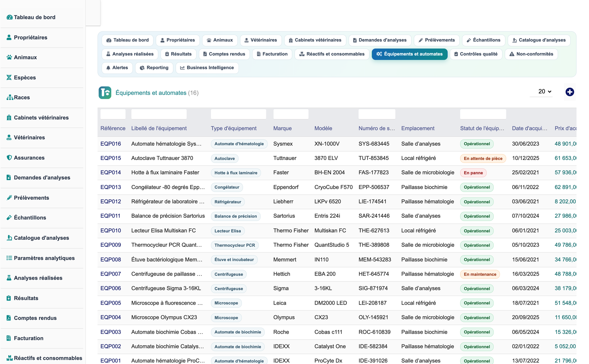Image resolution: width=589 pixels, height=364 pixels.
Task: Click the pie chart icon on Reporting tab
Action: click(x=142, y=68)
